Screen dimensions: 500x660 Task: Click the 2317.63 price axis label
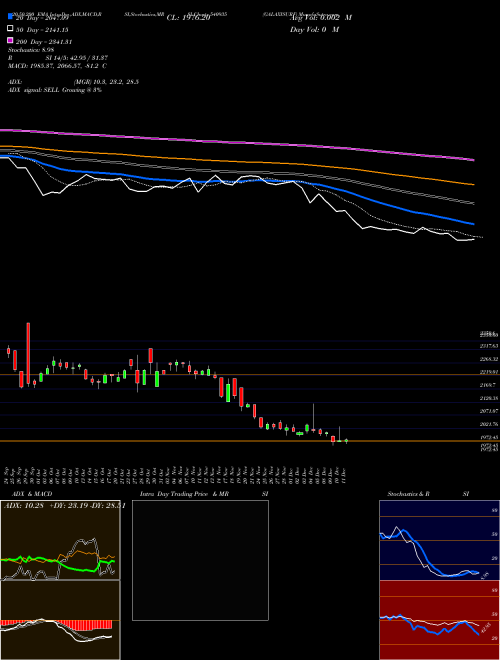coord(489,346)
